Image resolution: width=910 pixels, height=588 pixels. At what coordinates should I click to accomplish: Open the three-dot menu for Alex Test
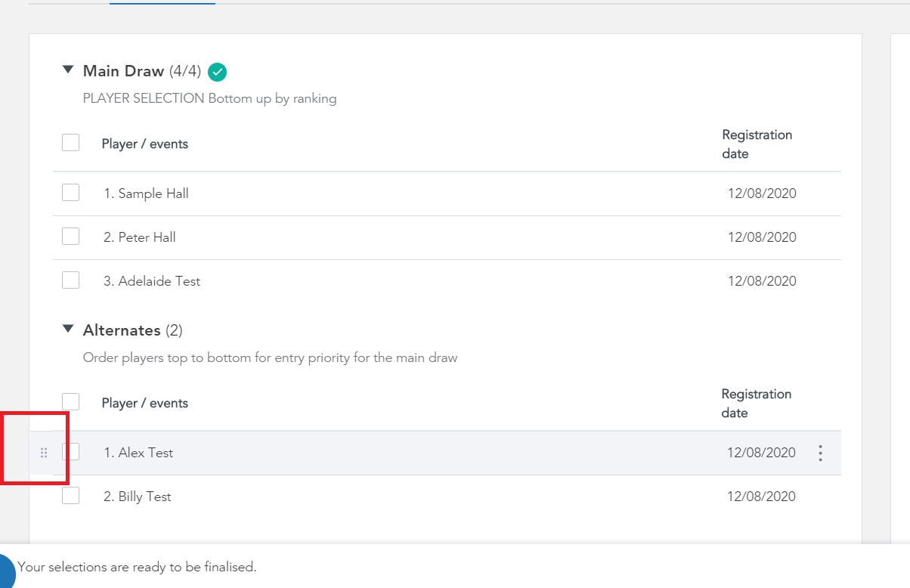click(x=820, y=453)
